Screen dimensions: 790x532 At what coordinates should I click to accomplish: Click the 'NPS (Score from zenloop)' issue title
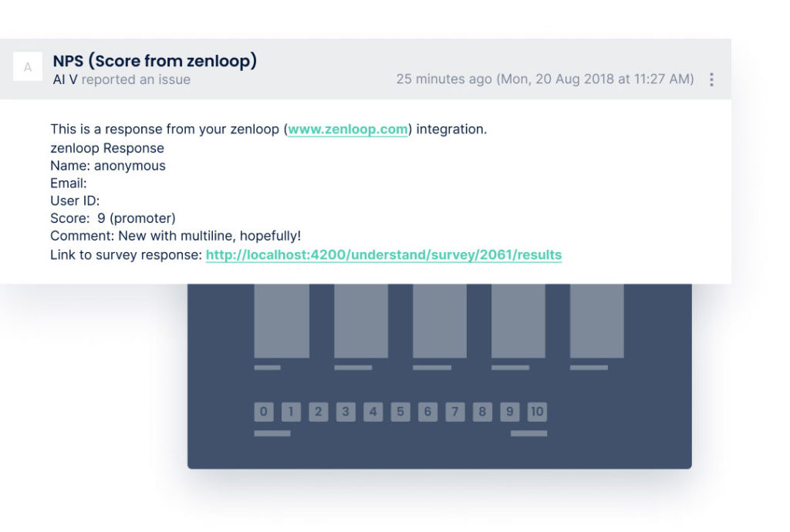pyautogui.click(x=154, y=60)
